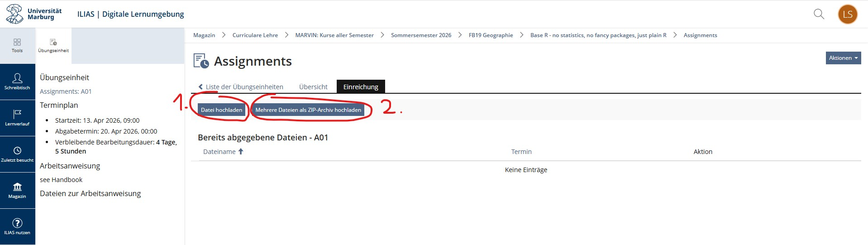Open the Magazin repository icon in sidebar
The image size is (868, 245).
[x=17, y=190]
